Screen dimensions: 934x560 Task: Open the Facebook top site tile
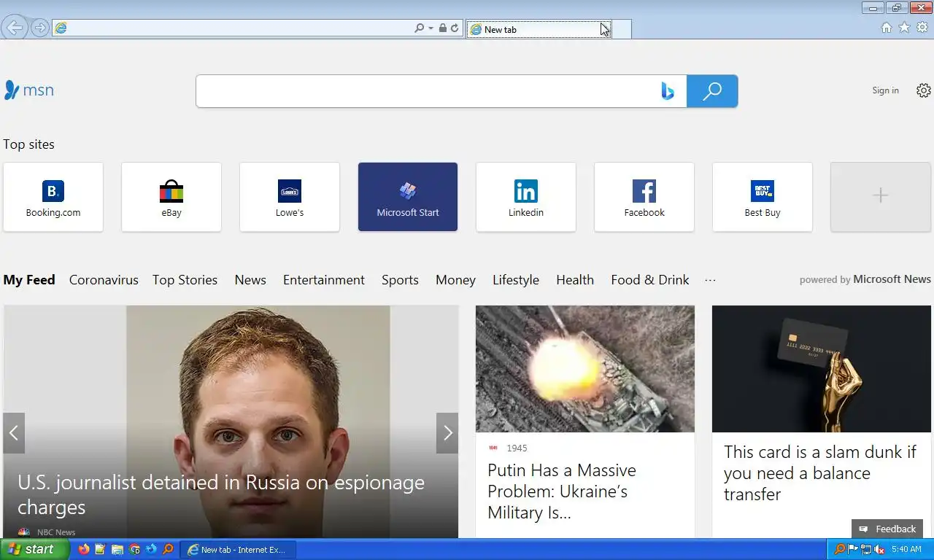pyautogui.click(x=644, y=197)
